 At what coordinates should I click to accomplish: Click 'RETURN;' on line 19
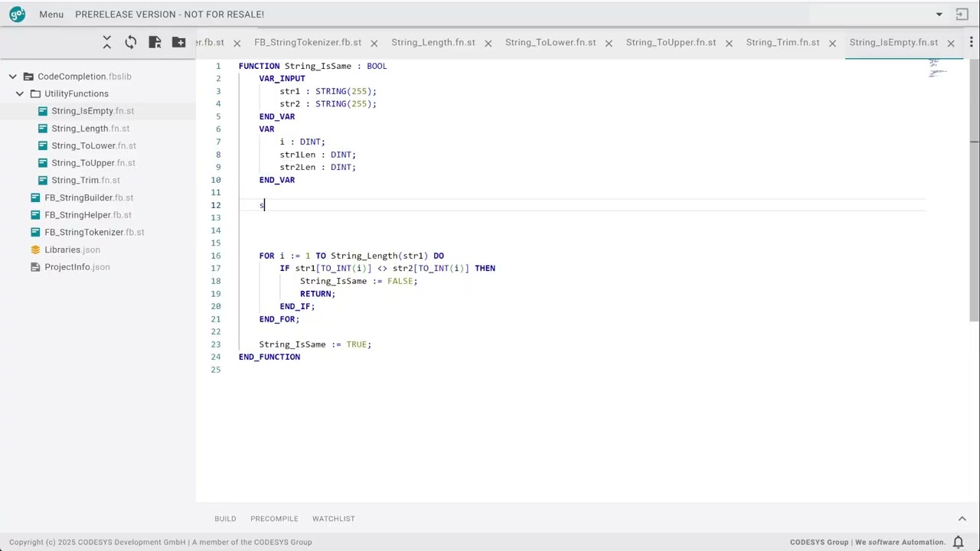tap(318, 294)
